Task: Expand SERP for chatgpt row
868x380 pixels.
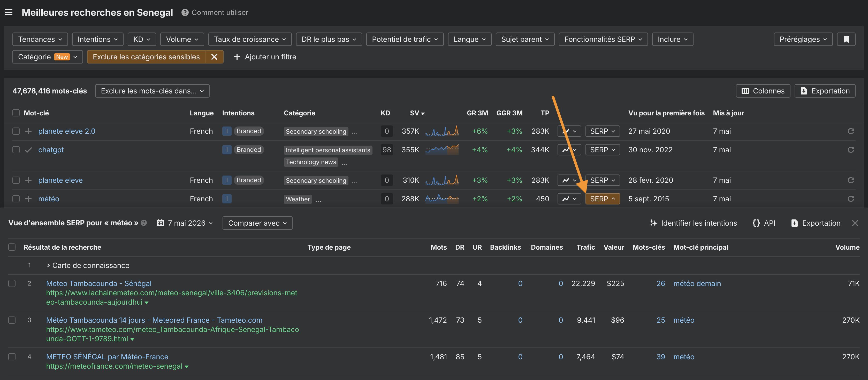Action: click(x=603, y=150)
